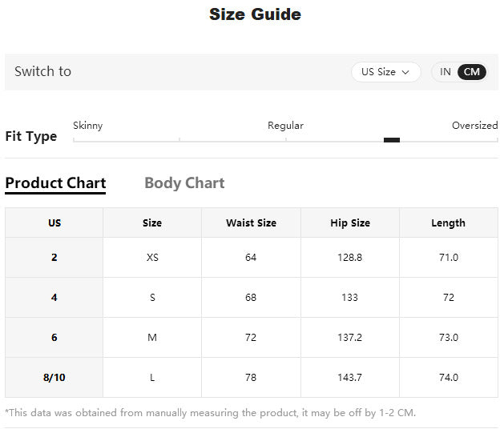Screen dimensions: 504x429
Task: Click waist size value 68
Action: pos(251,298)
